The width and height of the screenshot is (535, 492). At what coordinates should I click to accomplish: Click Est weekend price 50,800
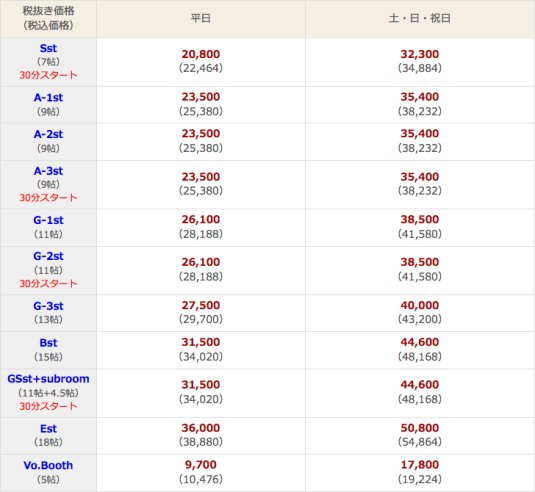coord(420,428)
